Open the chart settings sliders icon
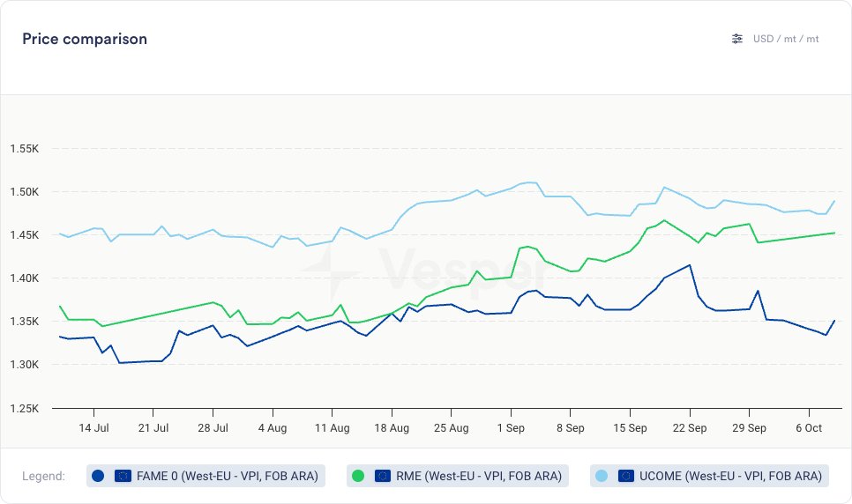Image resolution: width=852 pixels, height=504 pixels. point(737,39)
